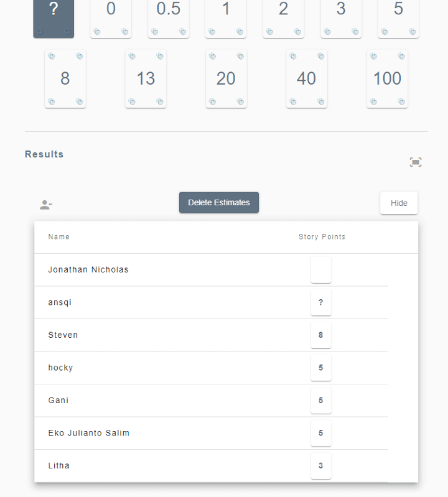Select the 5 point card
Screen dimensions: 448x497
coord(398,19)
